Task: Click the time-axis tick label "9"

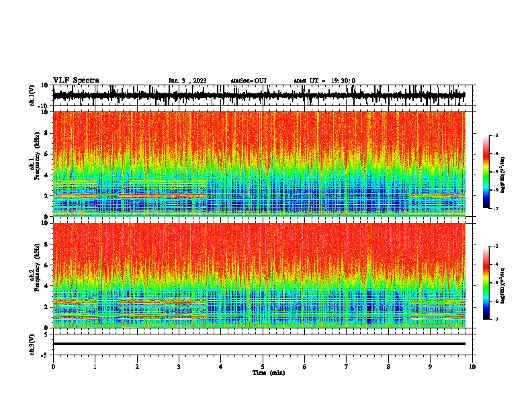Action: click(x=430, y=367)
